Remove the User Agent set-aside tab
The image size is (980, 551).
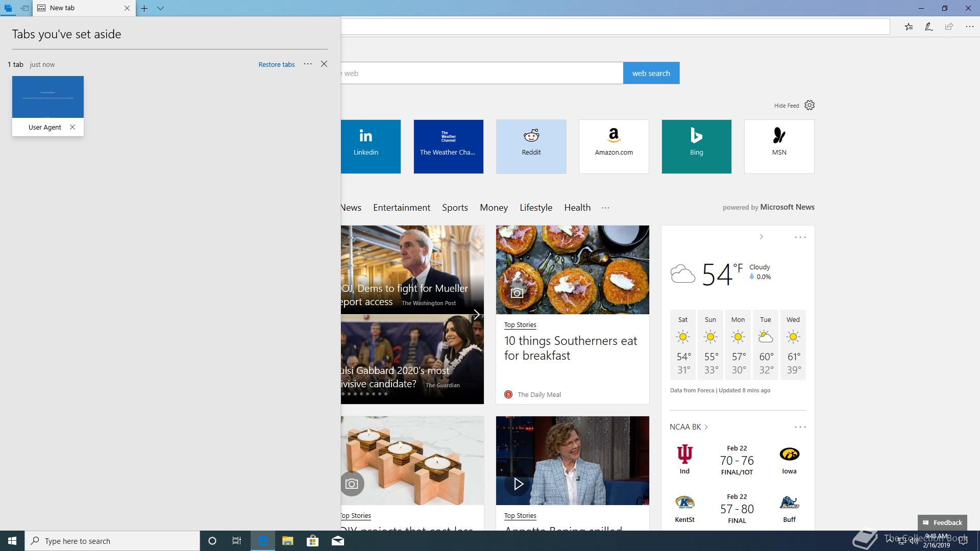tap(72, 127)
